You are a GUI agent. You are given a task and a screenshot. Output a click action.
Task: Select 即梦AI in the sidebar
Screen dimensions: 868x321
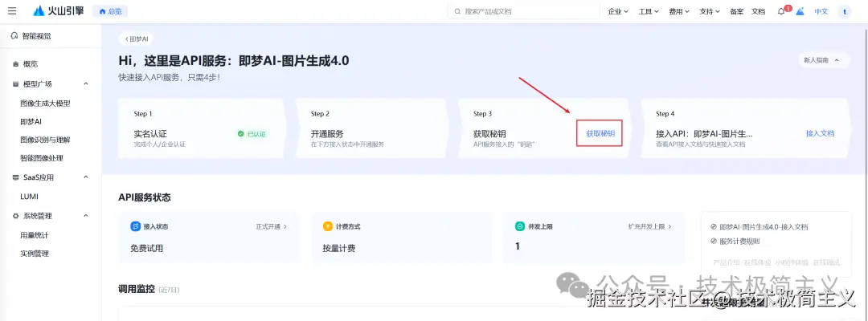point(31,121)
